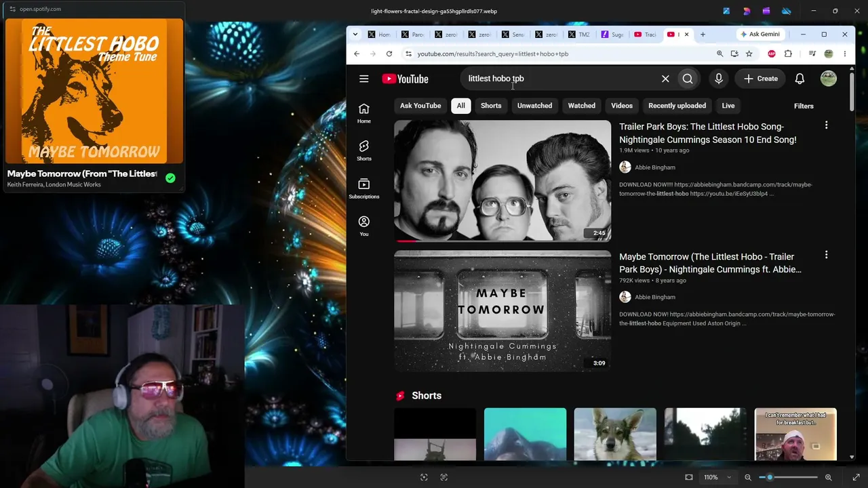Open a new browser tab
The width and height of the screenshot is (868, 488).
click(703, 35)
